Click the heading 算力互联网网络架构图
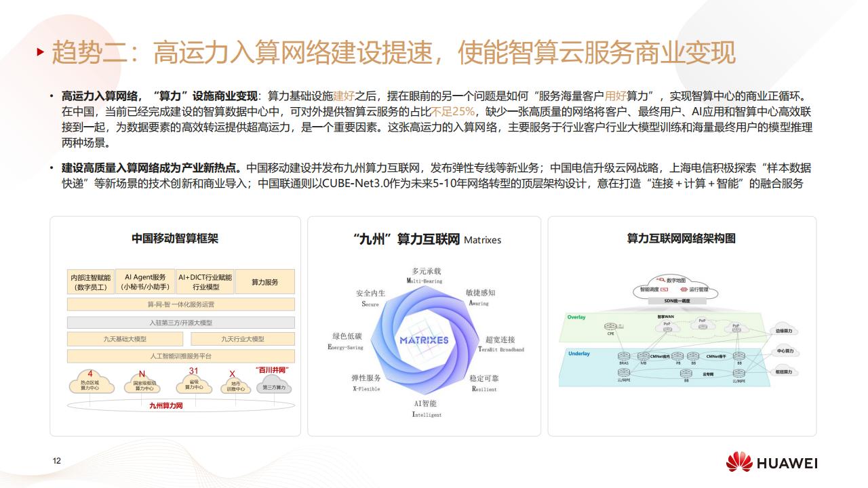This screenshot has height=488, width=868. click(681, 238)
